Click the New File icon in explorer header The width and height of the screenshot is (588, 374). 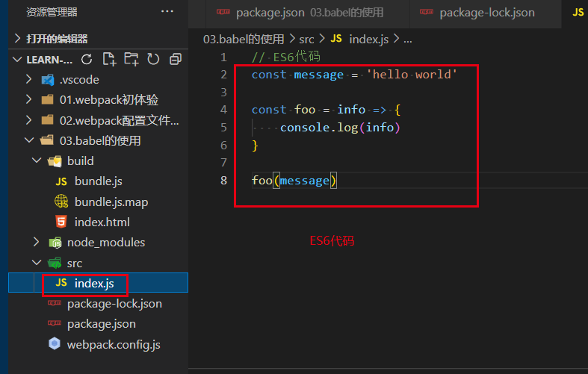[x=109, y=59]
